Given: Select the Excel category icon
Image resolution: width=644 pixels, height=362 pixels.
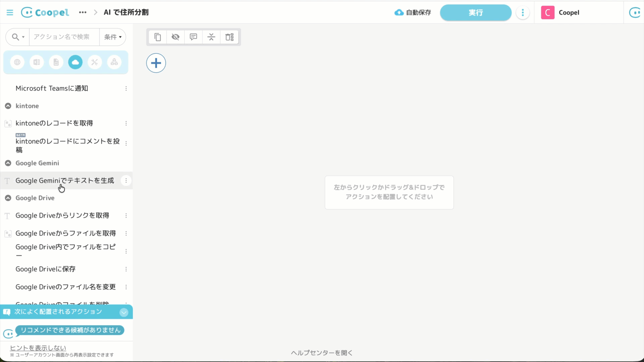Looking at the screenshot, I should pos(37,62).
